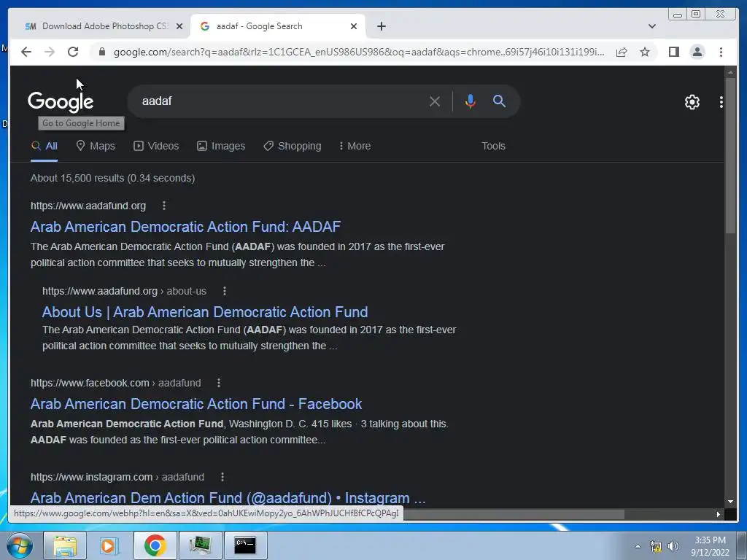Clear the search box with X
The image size is (747, 560).
click(x=435, y=101)
